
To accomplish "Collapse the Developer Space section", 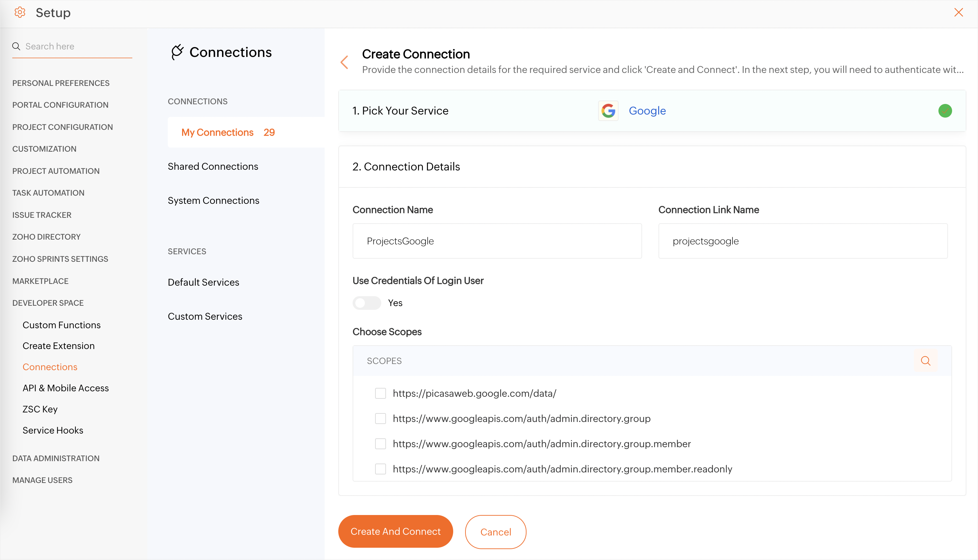I will click(x=48, y=303).
